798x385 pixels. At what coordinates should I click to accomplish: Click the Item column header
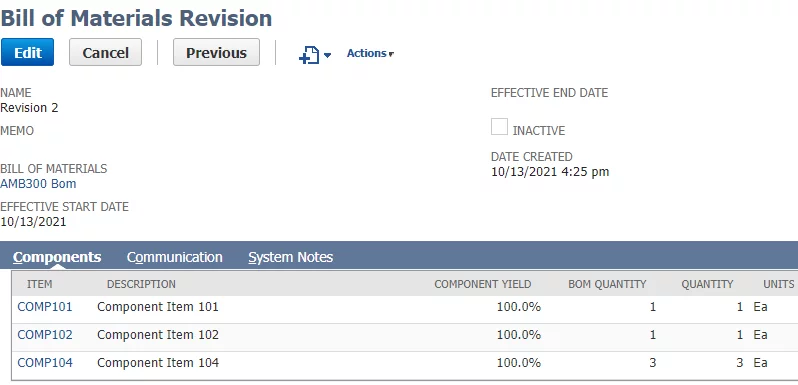click(39, 284)
